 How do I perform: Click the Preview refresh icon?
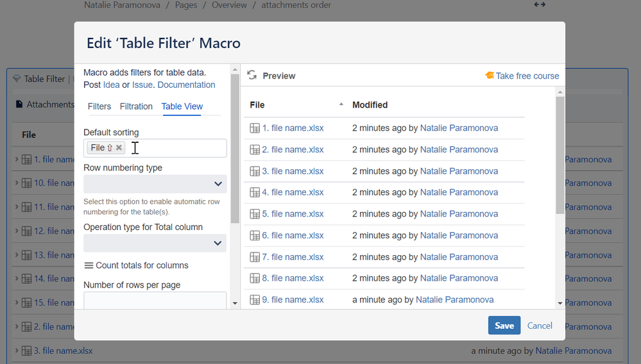(252, 75)
